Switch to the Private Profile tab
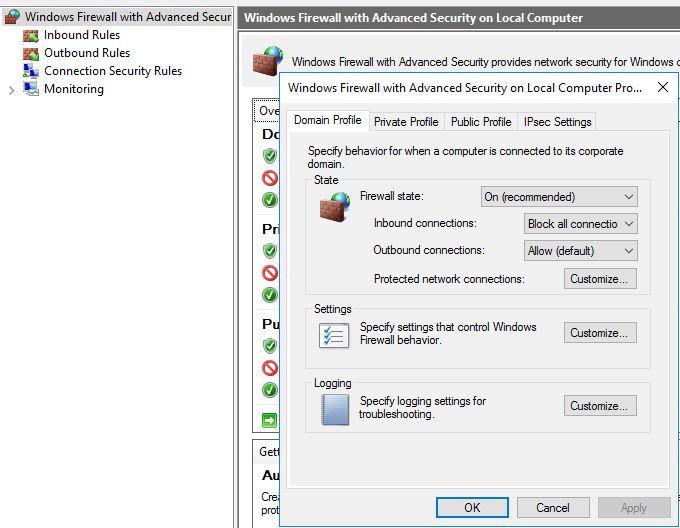This screenshot has height=528, width=680. pos(406,122)
